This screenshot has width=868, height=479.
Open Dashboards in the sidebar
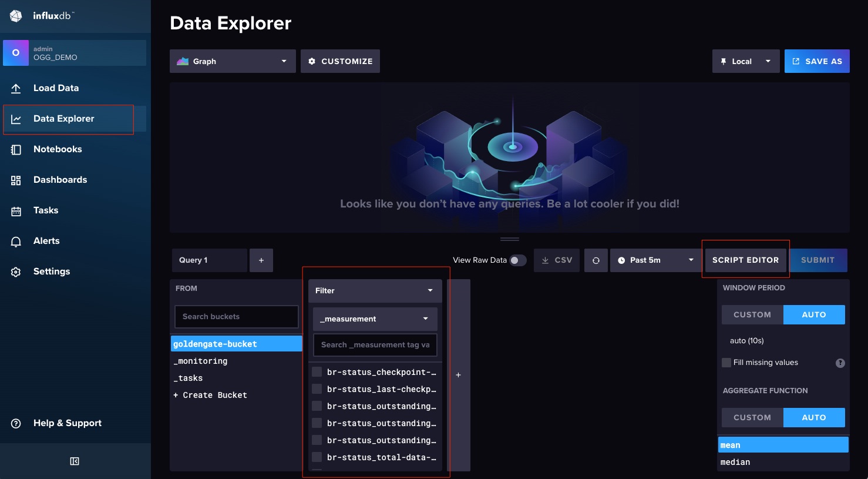(60, 180)
